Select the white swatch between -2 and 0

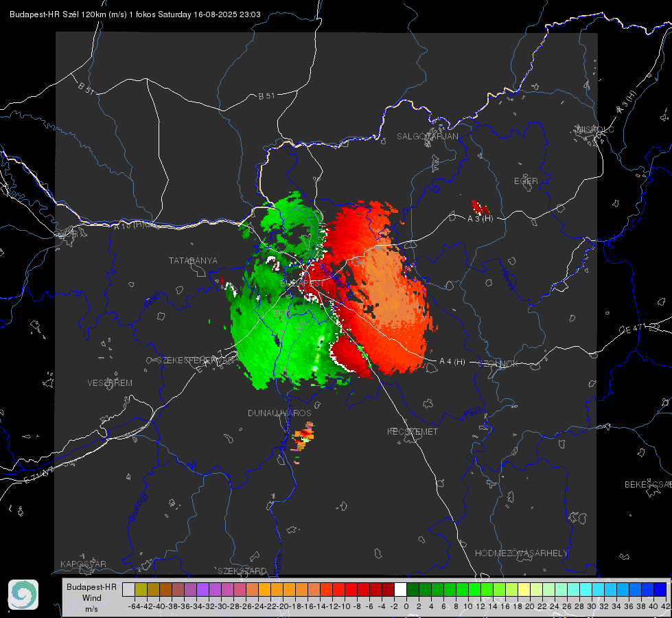pyautogui.click(x=400, y=589)
